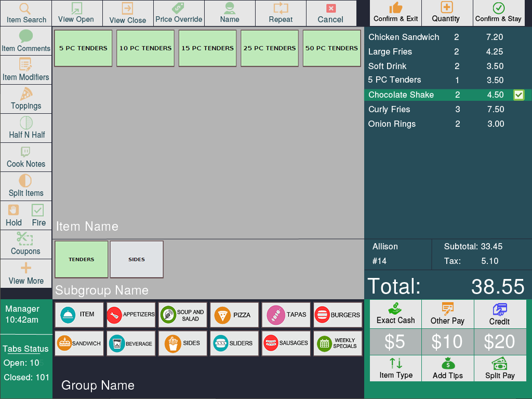Viewport: 532px width, 399px height.
Task: Select the $5 quick cash button
Action: 395,342
